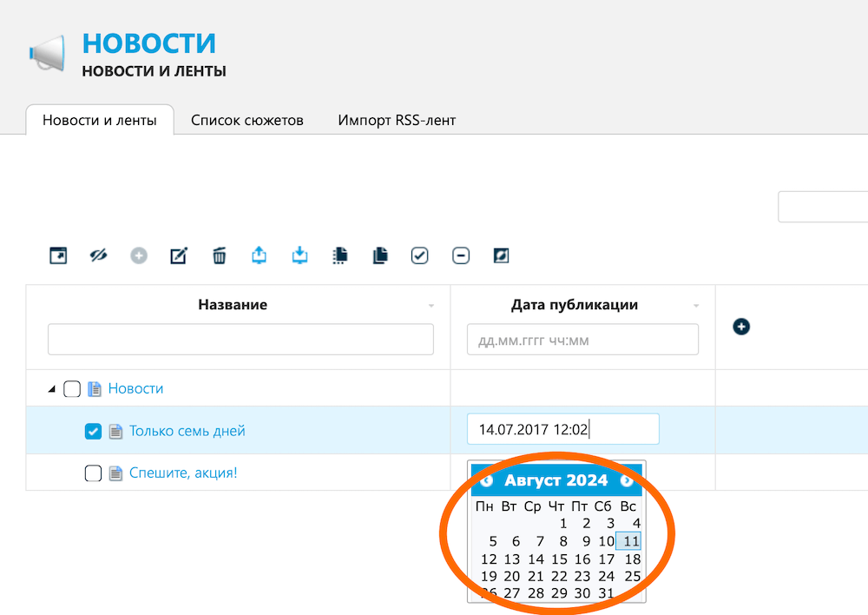Click the two-pages copy icon in toolbar

(x=380, y=255)
